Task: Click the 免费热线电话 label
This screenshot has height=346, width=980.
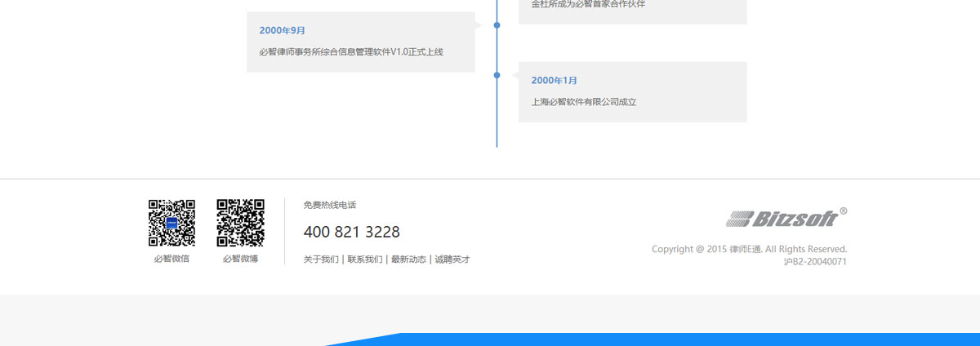Action: pos(329,205)
